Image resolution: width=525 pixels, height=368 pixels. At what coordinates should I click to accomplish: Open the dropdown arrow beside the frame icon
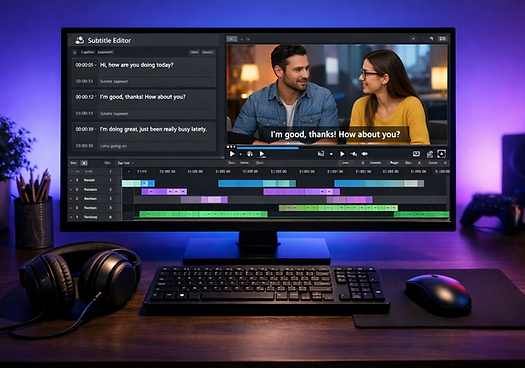331,154
